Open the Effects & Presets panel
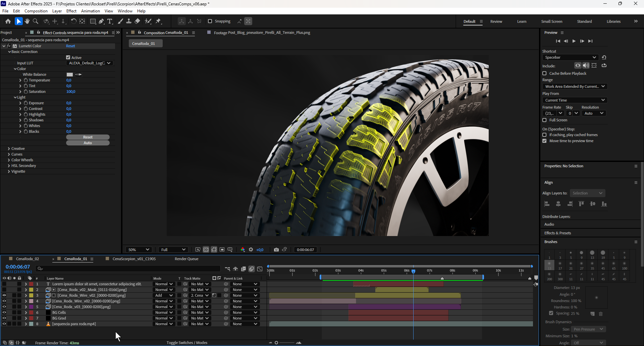Image resolution: width=644 pixels, height=346 pixels. [x=557, y=233]
